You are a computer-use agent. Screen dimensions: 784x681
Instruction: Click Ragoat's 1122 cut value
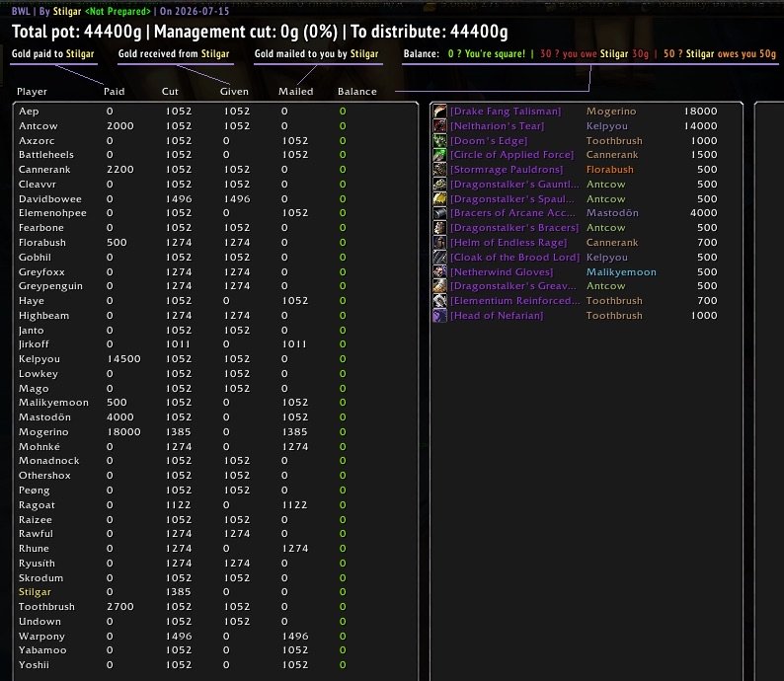[x=179, y=504]
